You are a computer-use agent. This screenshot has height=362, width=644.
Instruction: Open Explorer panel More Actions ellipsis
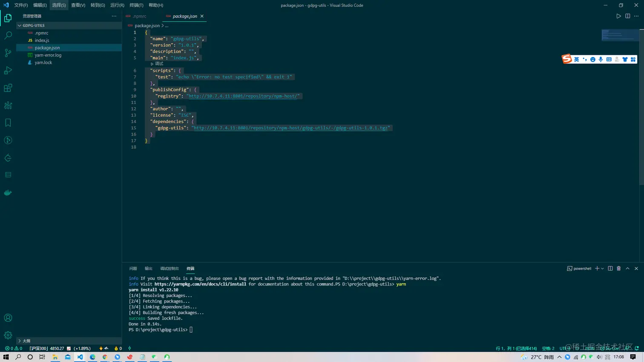point(114,16)
